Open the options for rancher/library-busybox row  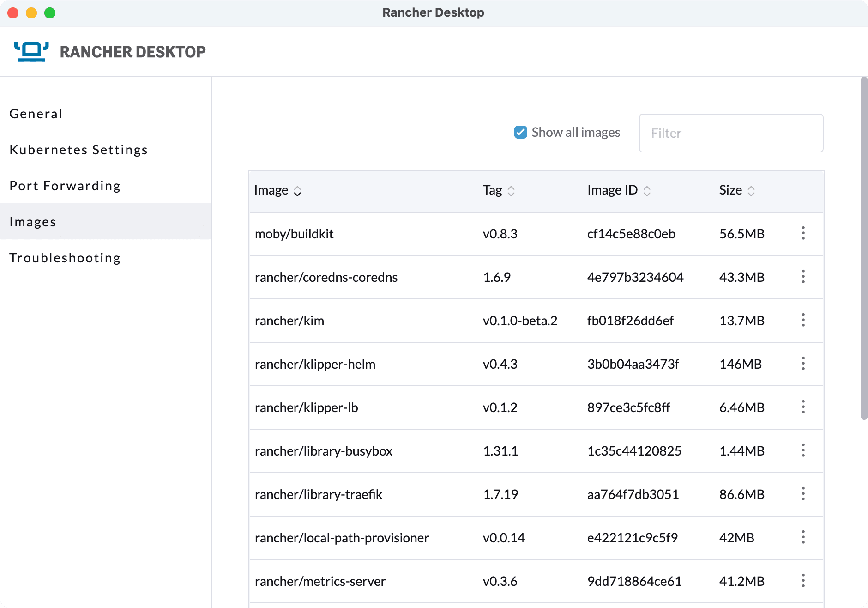[x=803, y=450]
